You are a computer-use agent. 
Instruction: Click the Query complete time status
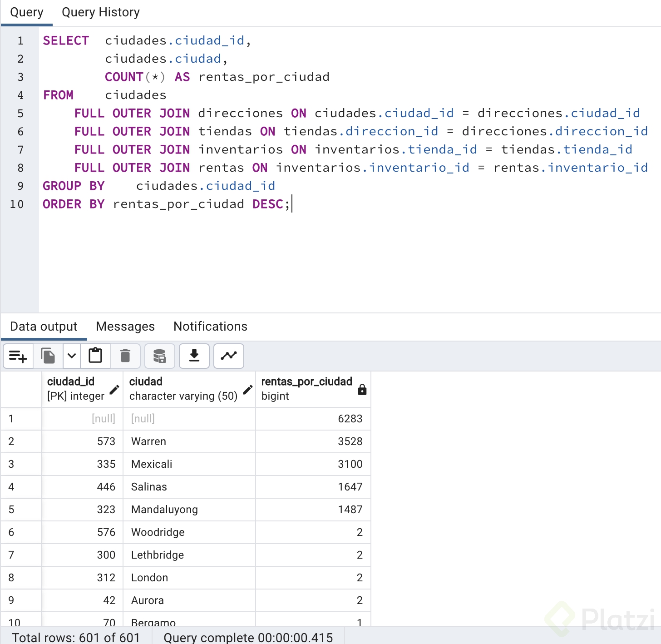point(248,637)
